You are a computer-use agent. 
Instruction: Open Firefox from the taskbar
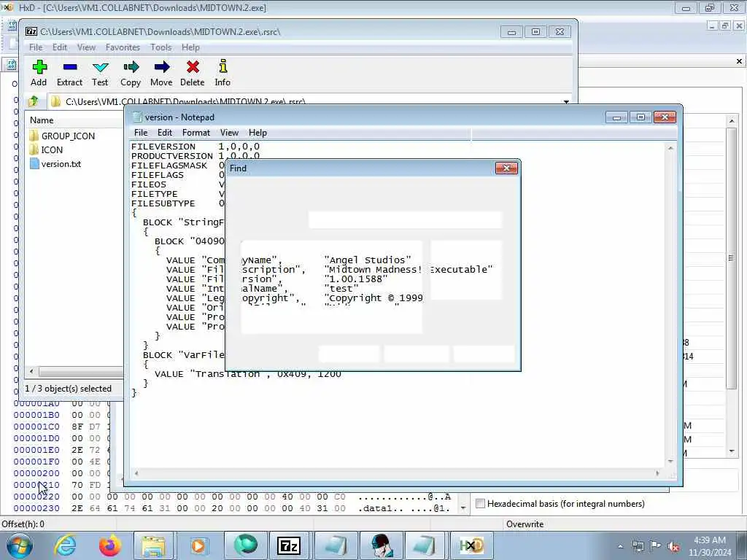coord(109,545)
